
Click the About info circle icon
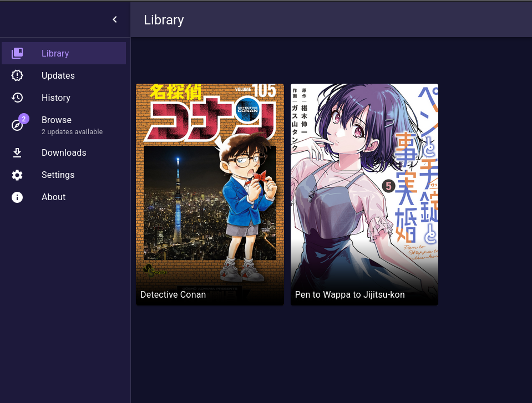17,197
